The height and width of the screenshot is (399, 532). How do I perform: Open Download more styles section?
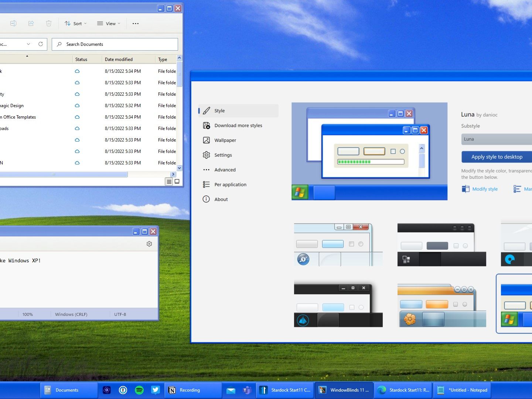pos(238,126)
